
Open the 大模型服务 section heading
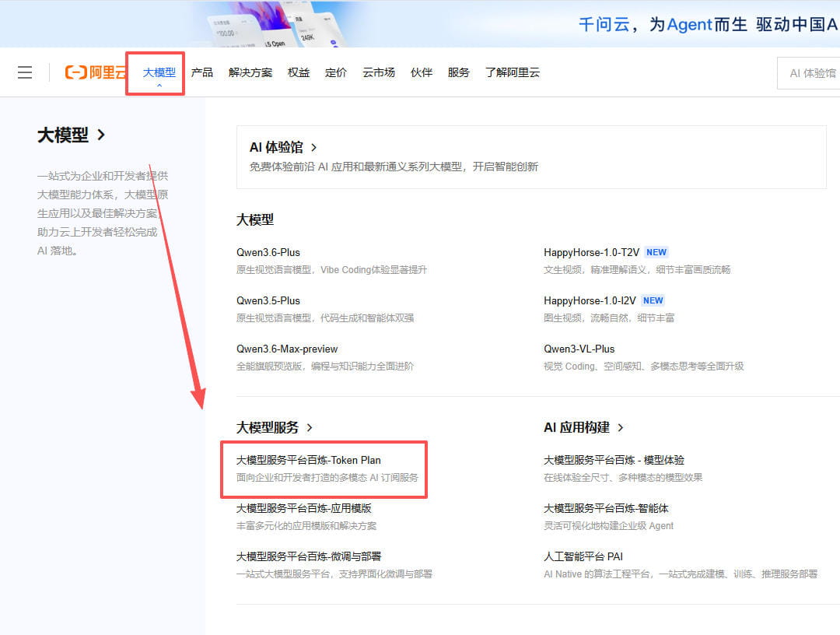pyautogui.click(x=268, y=428)
